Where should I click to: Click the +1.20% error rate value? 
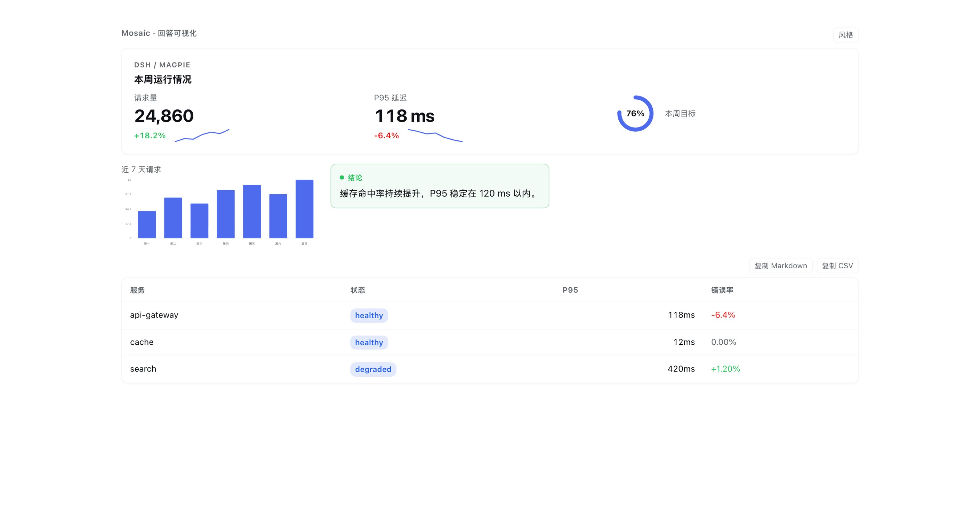click(x=725, y=369)
